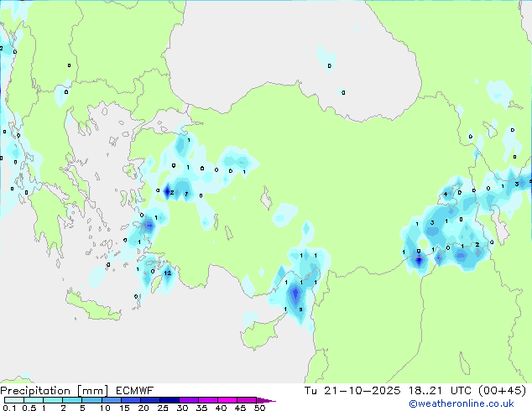Click the '20' legend label
This screenshot has height=411, width=532.
143,408
